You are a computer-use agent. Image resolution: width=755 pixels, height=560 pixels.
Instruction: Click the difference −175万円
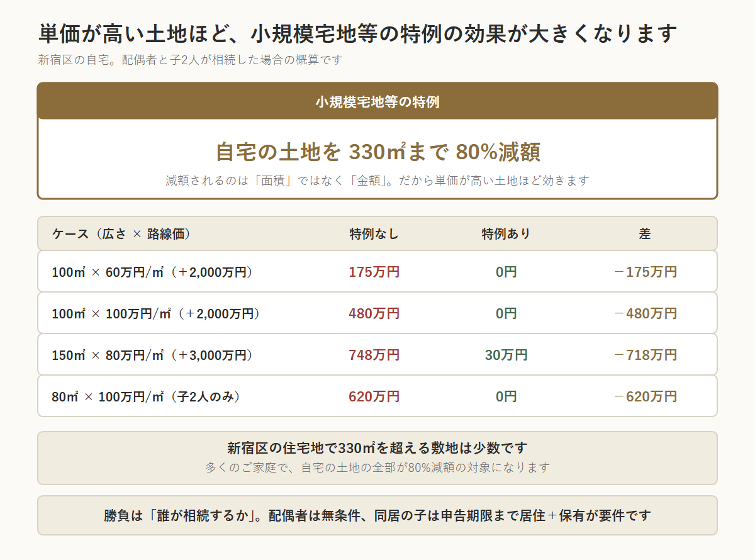click(645, 272)
